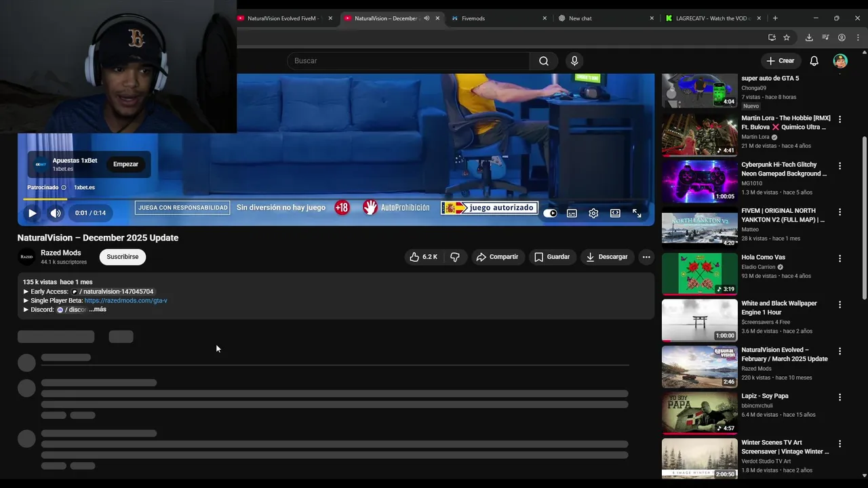Screen dimensions: 868x488
Task: Open the YouTube account avatar menu
Action: pyautogui.click(x=840, y=61)
